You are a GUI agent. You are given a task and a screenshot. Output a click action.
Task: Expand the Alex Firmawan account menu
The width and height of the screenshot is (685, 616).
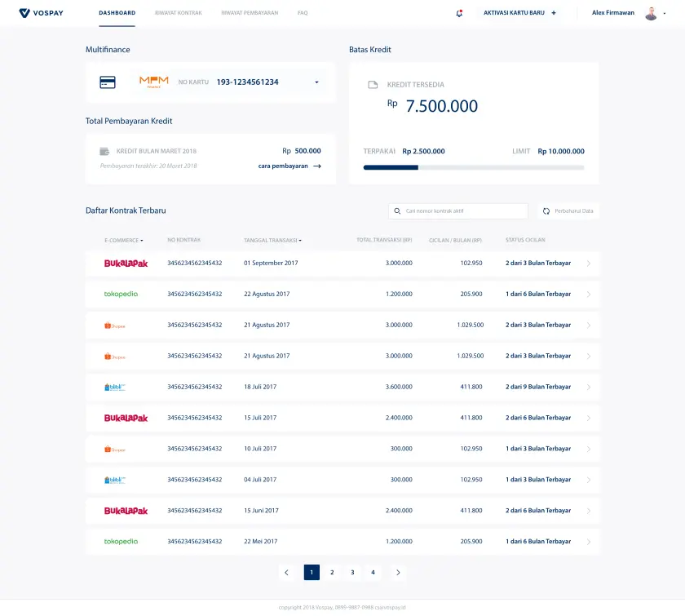[664, 13]
